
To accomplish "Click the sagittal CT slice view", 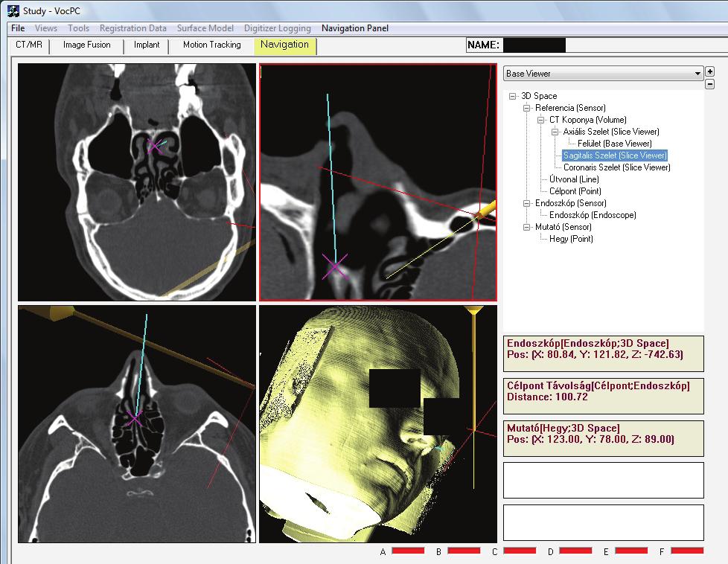I will (x=378, y=182).
